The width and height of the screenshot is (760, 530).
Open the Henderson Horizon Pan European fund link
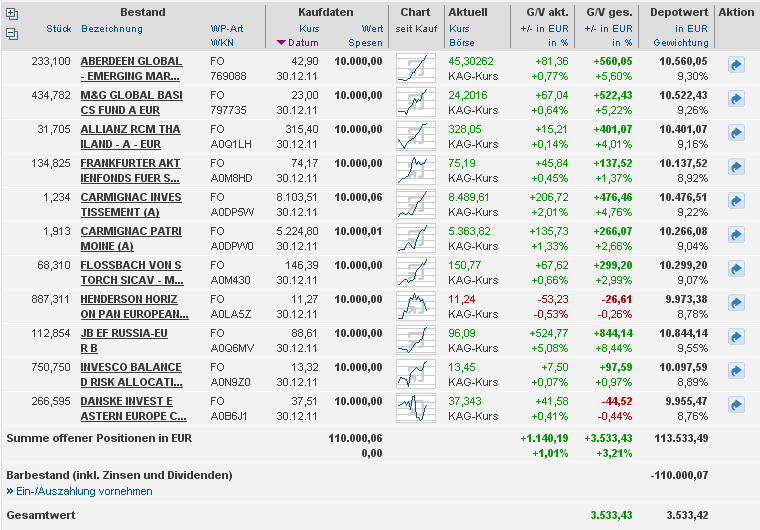tap(132, 304)
